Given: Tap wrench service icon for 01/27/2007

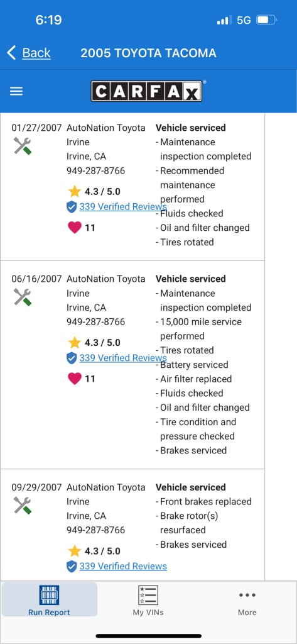Looking at the screenshot, I should pyautogui.click(x=23, y=146).
